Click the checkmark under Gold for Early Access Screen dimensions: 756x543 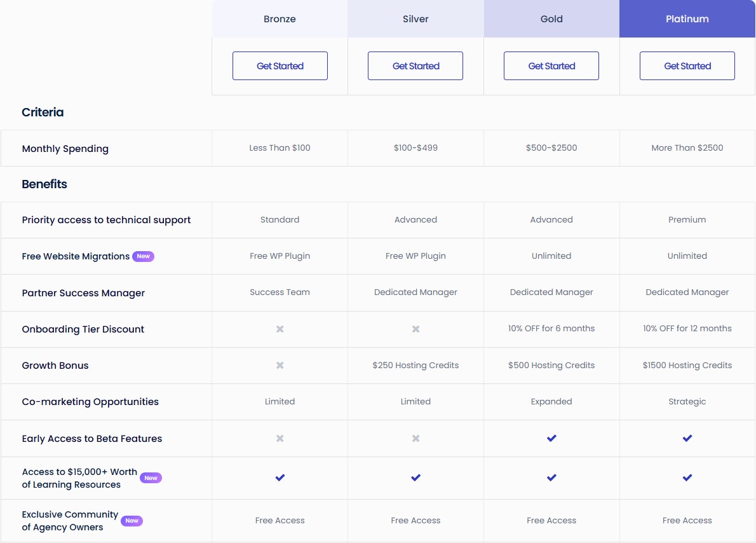551,438
